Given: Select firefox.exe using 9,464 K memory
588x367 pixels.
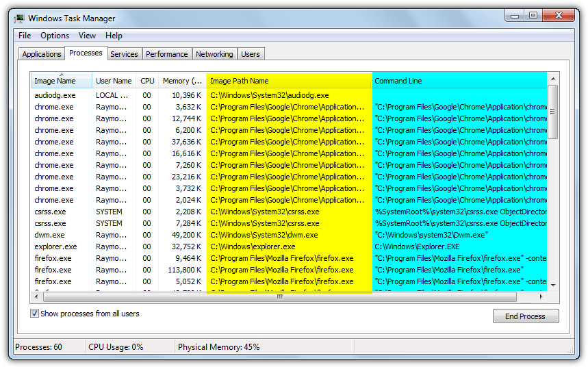Looking at the screenshot, I should coord(289,258).
